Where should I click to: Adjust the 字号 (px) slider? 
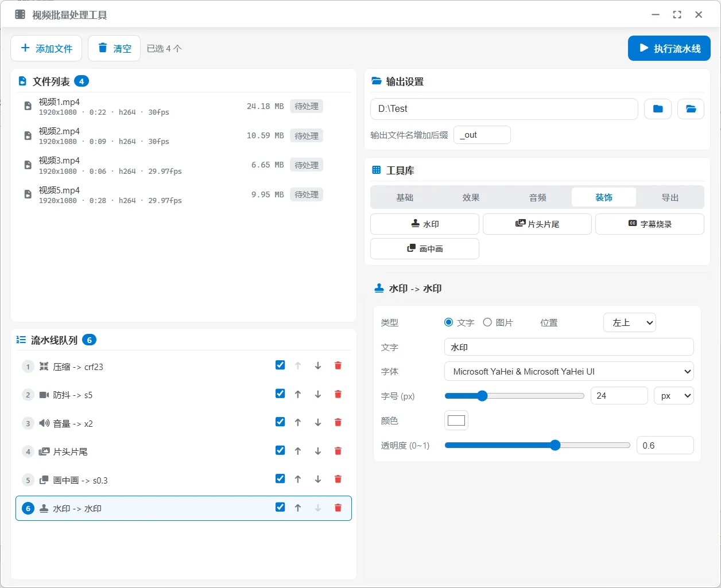click(514, 396)
